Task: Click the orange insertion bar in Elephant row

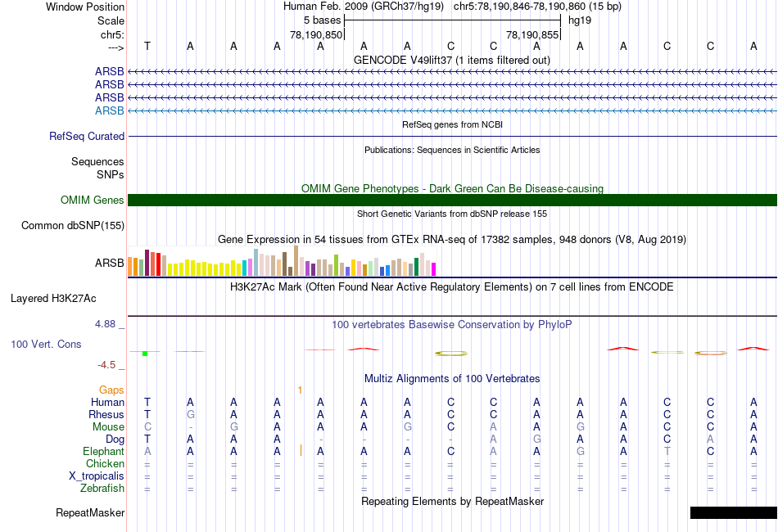Action: point(301,450)
